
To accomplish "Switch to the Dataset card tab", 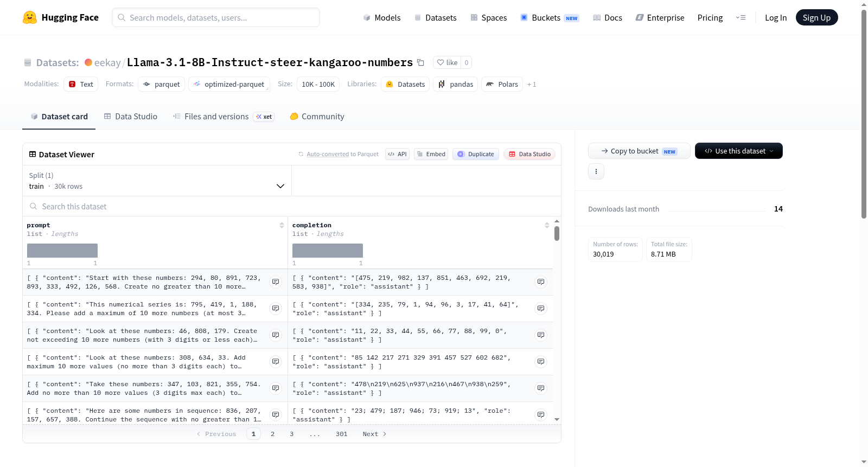I will pos(59,117).
